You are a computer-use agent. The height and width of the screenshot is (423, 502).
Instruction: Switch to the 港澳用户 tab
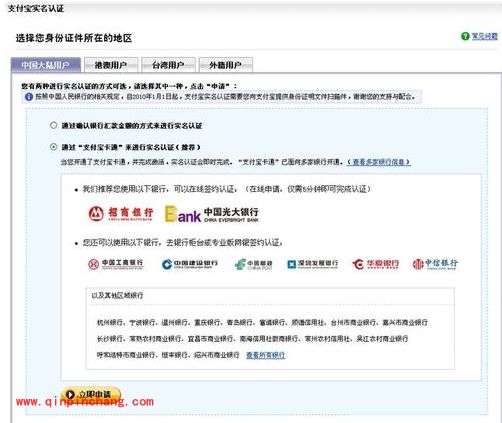tap(111, 65)
